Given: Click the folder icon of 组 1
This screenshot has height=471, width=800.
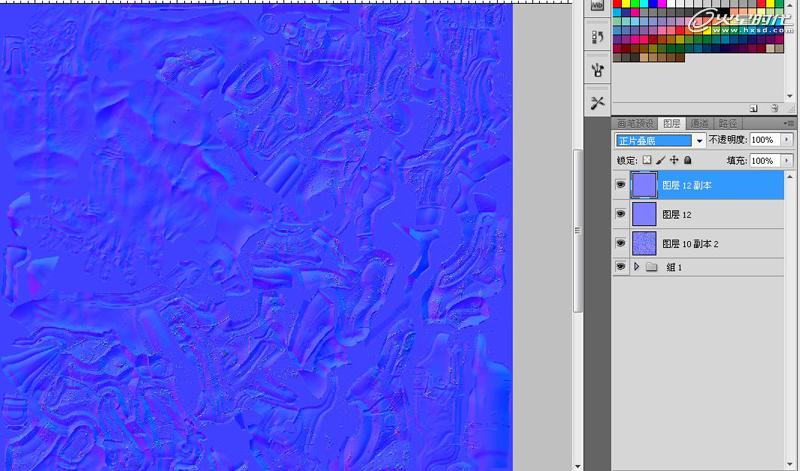Looking at the screenshot, I should [x=652, y=267].
